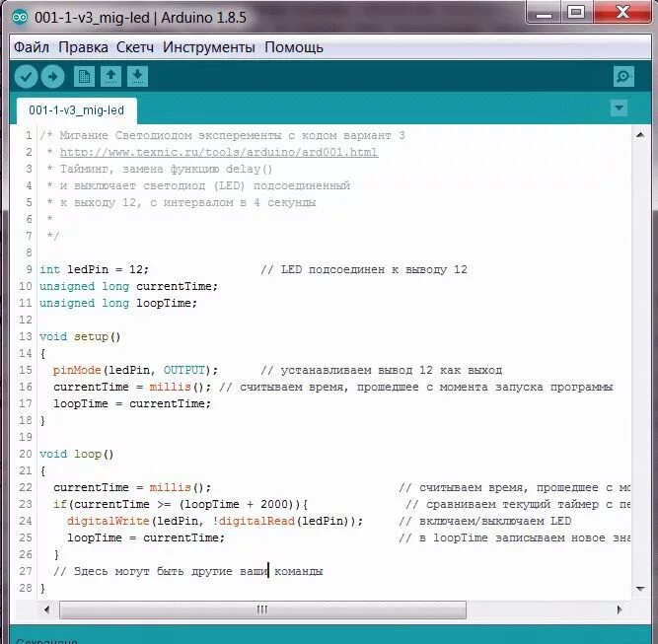Viewport: 658px width, 644px height.
Task: Click 'int ledPin = 12;' on line 9
Action: (94, 269)
